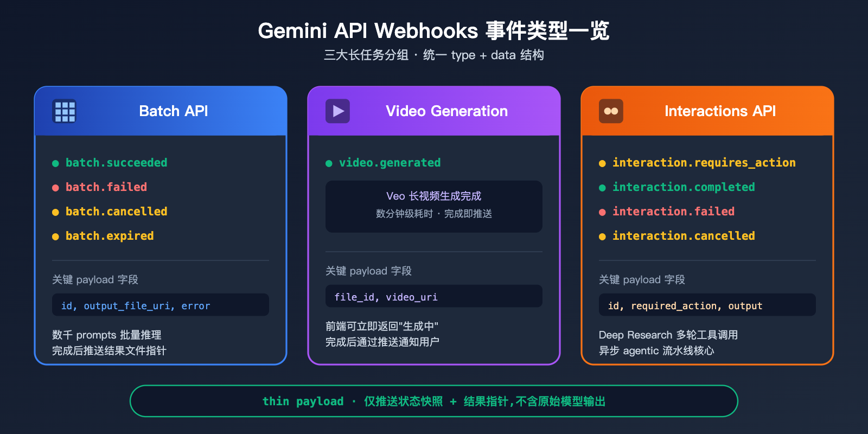Click the green dot beside batch.succeeded
This screenshot has width=868, height=434.
[x=55, y=163]
